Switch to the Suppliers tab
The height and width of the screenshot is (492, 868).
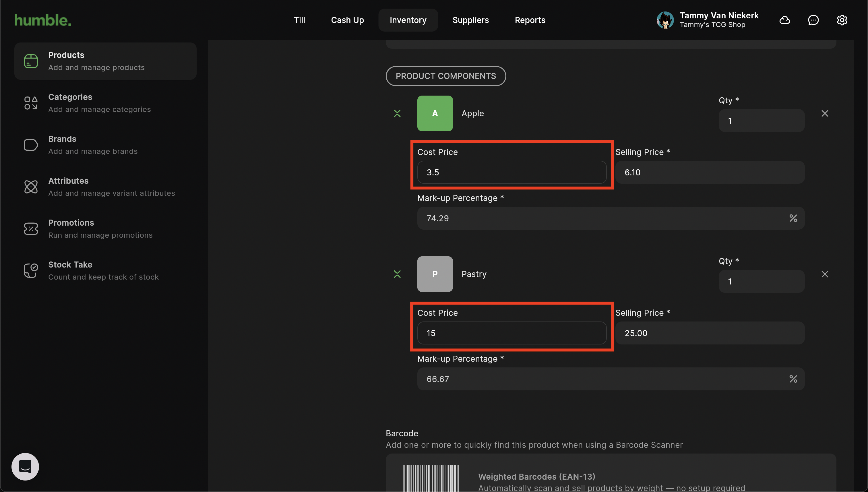(x=470, y=20)
